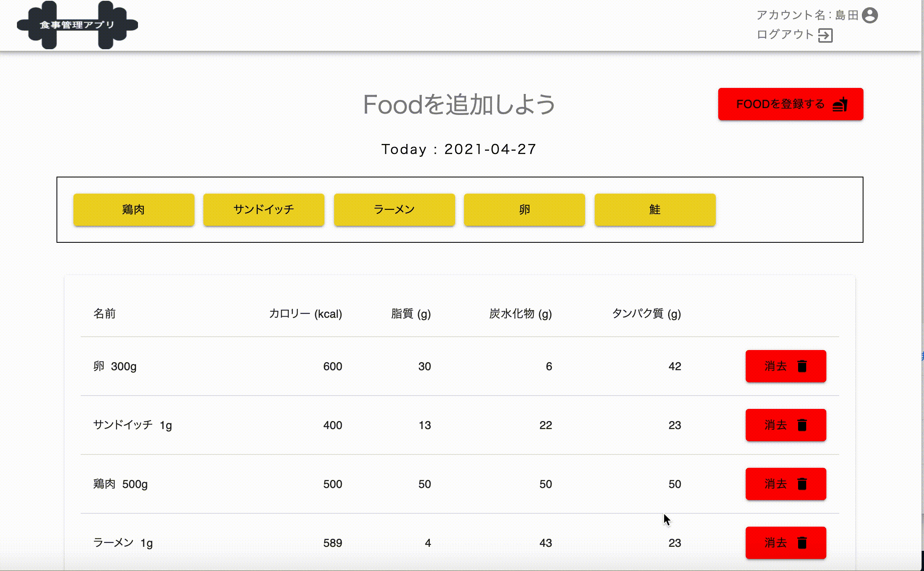Viewport: 924px width, 571px height.
Task: Click the logout arrow icon
Action: point(825,35)
